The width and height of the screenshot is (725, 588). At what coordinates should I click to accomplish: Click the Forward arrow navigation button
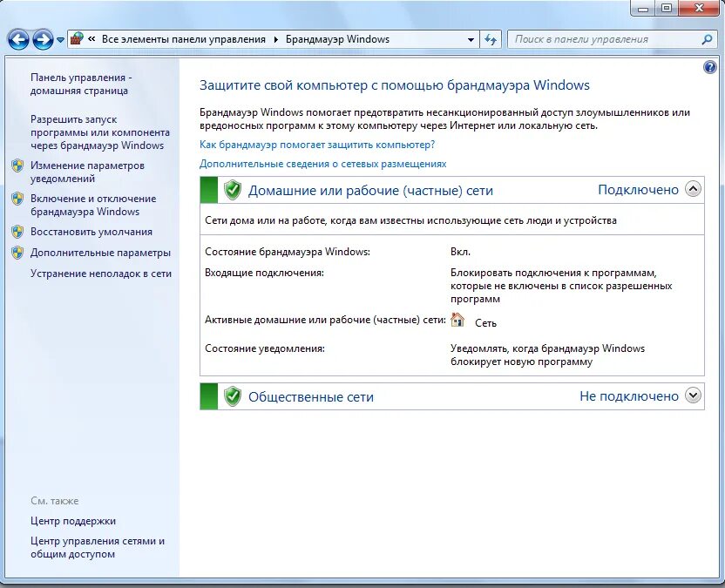click(x=43, y=40)
